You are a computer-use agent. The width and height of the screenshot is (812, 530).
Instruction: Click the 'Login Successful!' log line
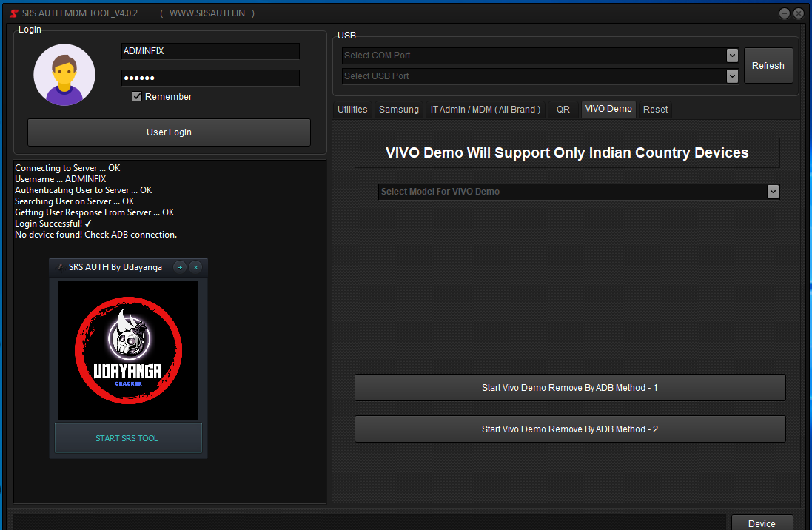53,224
